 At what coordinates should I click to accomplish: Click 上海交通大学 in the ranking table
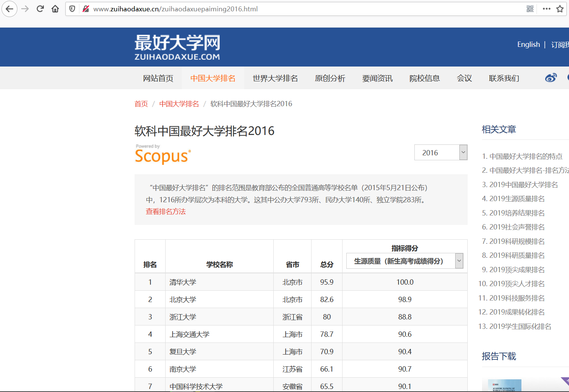point(189,335)
